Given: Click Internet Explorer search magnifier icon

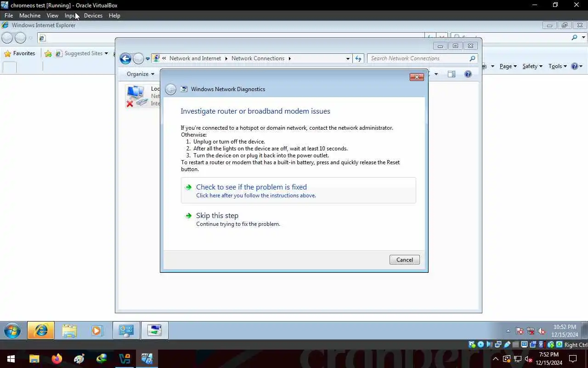Looking at the screenshot, I should coord(574,38).
